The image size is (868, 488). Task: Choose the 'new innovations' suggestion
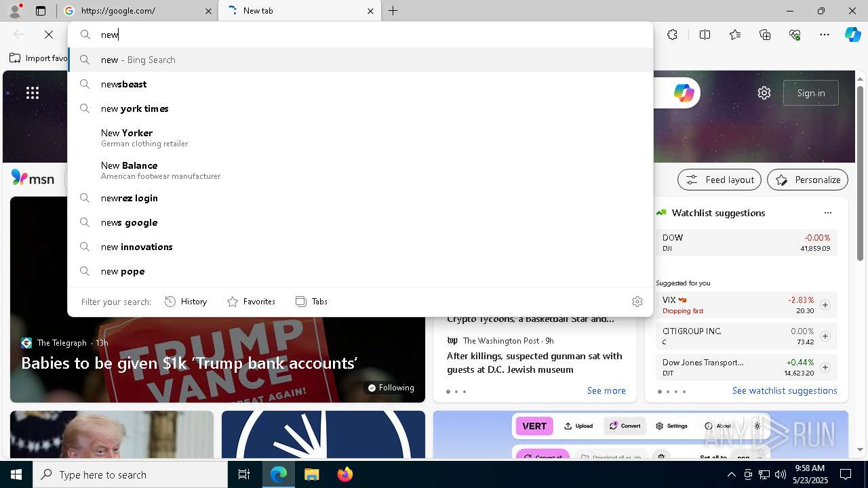coord(360,247)
